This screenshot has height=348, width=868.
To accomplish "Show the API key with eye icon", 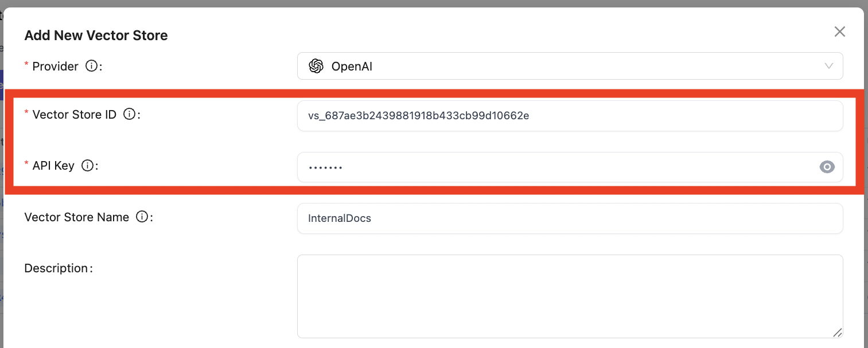I will tap(827, 167).
